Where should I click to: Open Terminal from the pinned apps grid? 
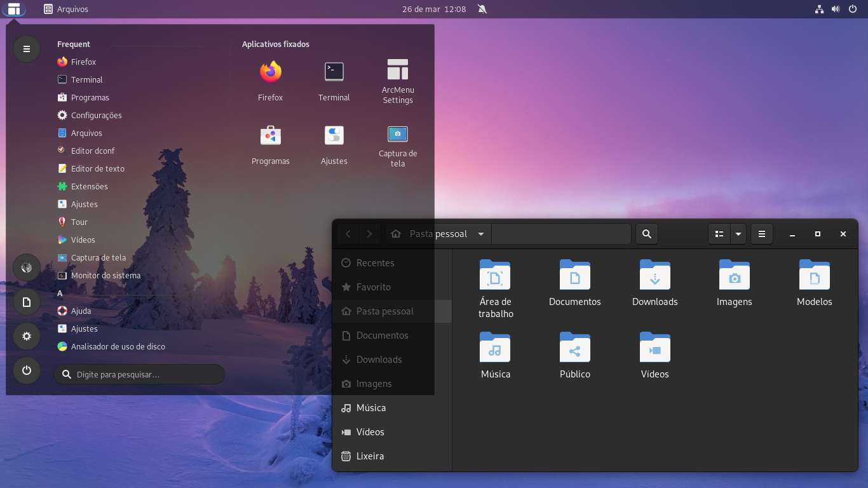[334, 71]
